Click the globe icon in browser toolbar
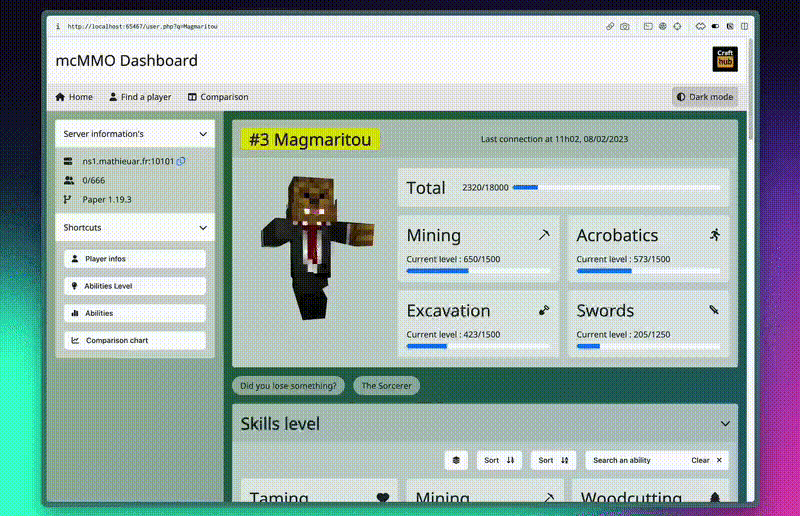 coord(662,26)
